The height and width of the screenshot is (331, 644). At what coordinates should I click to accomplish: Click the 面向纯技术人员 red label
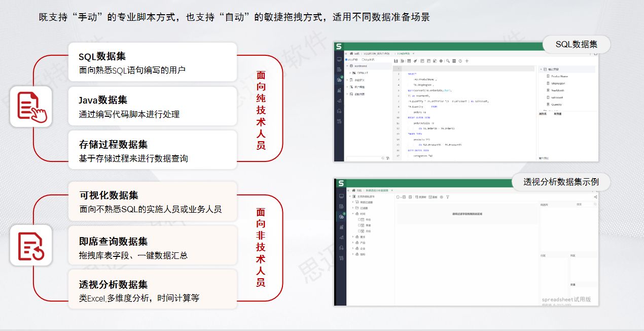click(261, 110)
